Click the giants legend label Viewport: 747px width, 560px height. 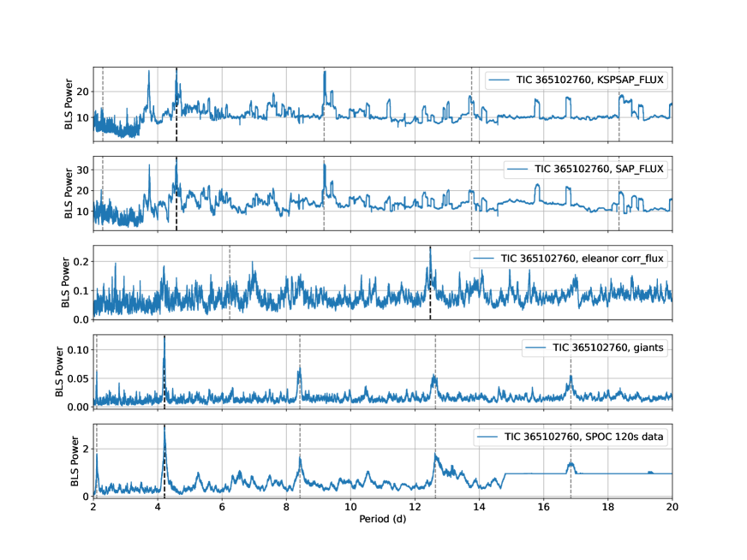point(608,348)
